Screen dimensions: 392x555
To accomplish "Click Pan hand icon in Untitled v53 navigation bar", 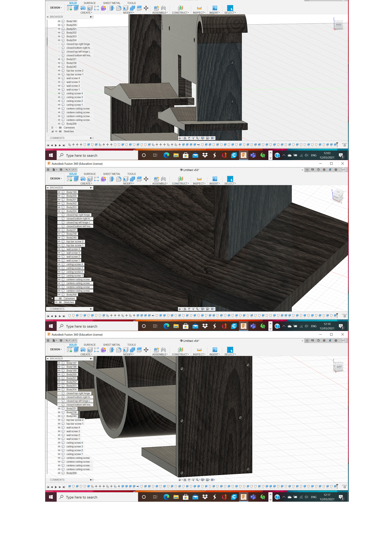I will (189, 309).
